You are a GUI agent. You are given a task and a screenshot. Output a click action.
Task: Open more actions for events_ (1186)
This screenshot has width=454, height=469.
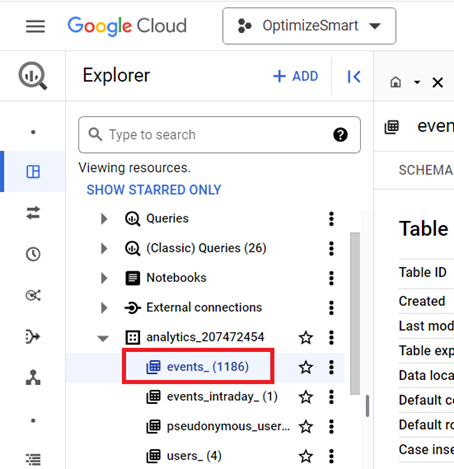point(331,367)
